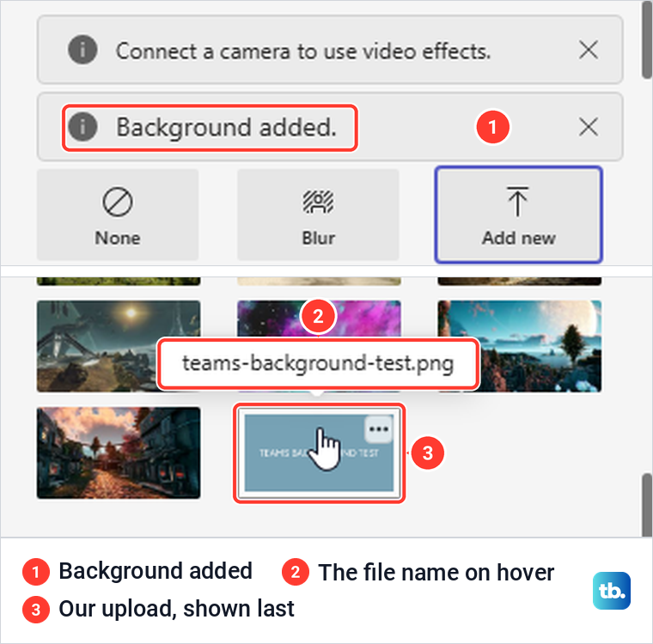This screenshot has width=653, height=644.
Task: Click the upper scrollbar thumb
Action: coord(647,39)
